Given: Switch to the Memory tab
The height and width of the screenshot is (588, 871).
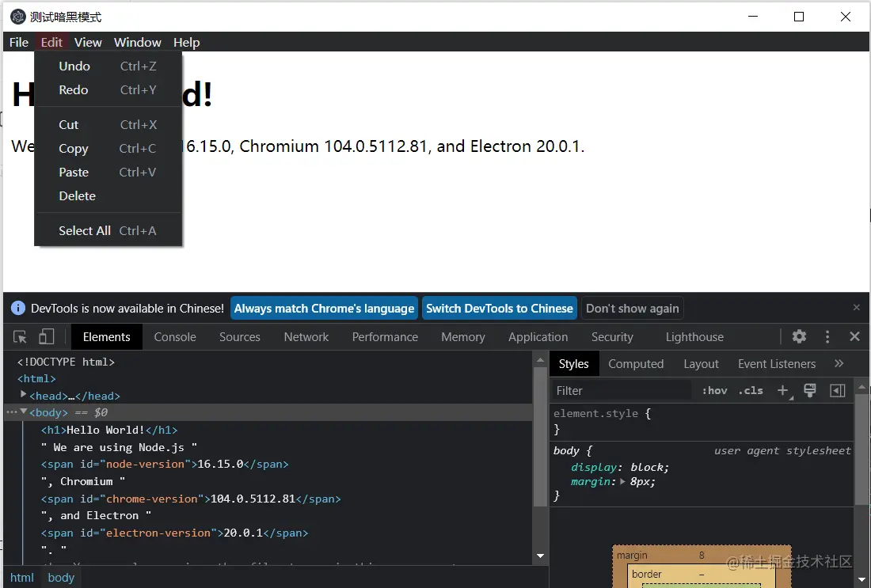Looking at the screenshot, I should tap(462, 337).
